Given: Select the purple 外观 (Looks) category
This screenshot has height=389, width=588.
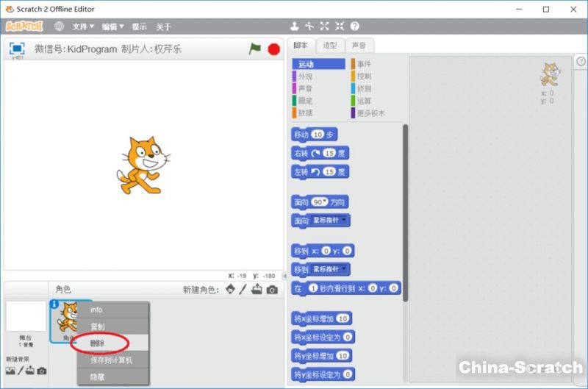Looking at the screenshot, I should click(x=305, y=76).
